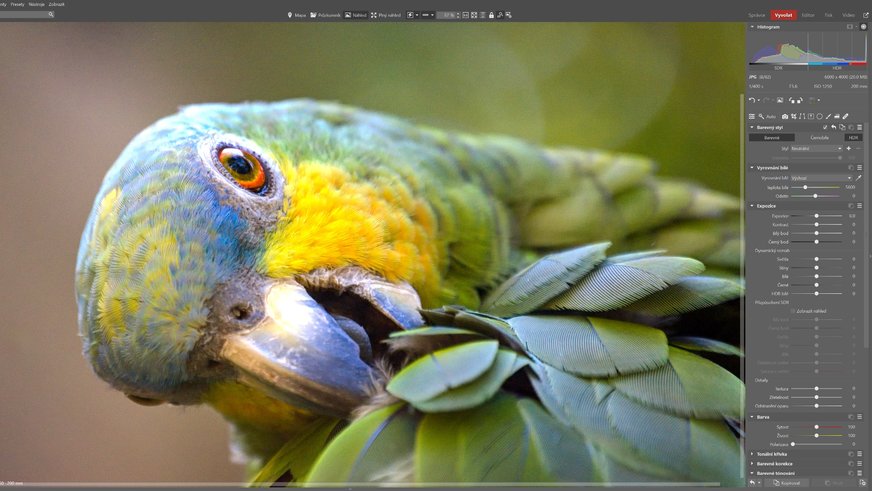Switch to the Editor tab

point(808,15)
